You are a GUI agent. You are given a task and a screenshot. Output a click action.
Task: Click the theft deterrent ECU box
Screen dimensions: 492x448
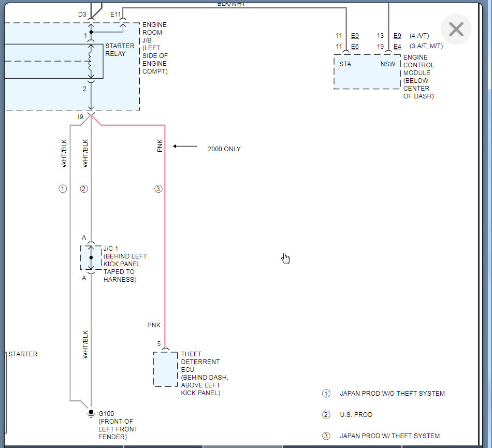click(165, 369)
